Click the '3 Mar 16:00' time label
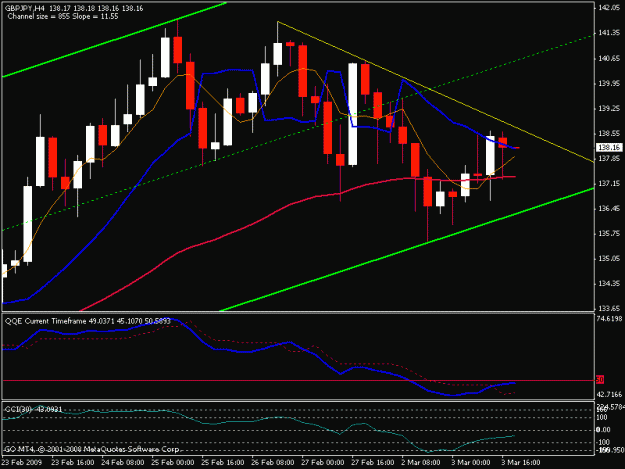This screenshot has width=625, height=469. point(521,463)
